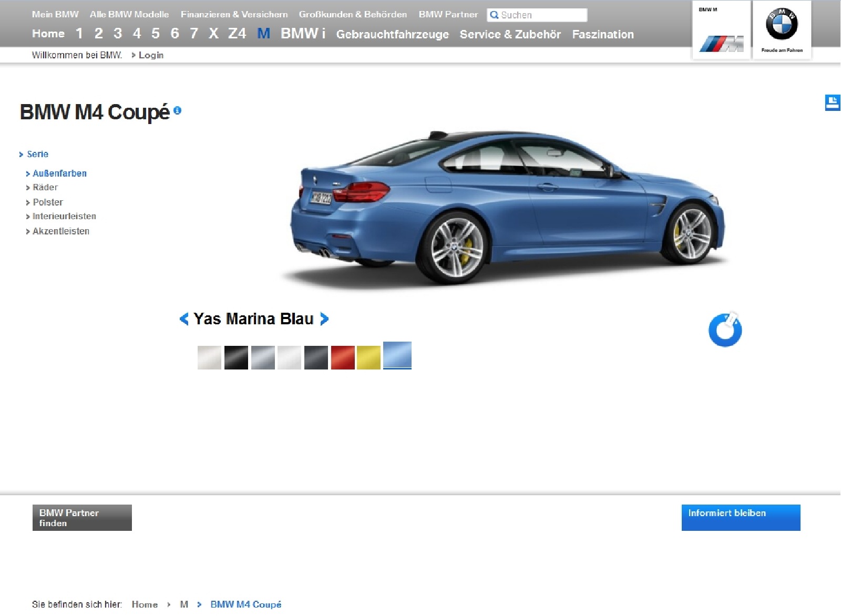Select the dark grey color swatch
This screenshot has width=841, height=616.
coord(316,357)
